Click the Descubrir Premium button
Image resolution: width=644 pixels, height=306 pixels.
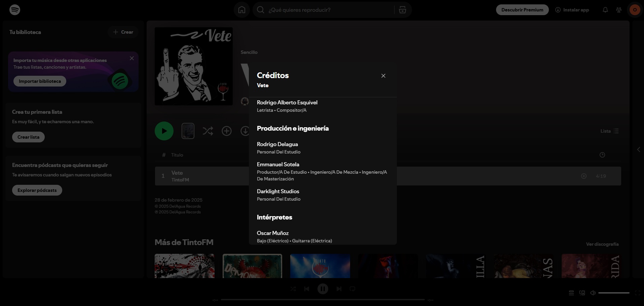pos(522,10)
